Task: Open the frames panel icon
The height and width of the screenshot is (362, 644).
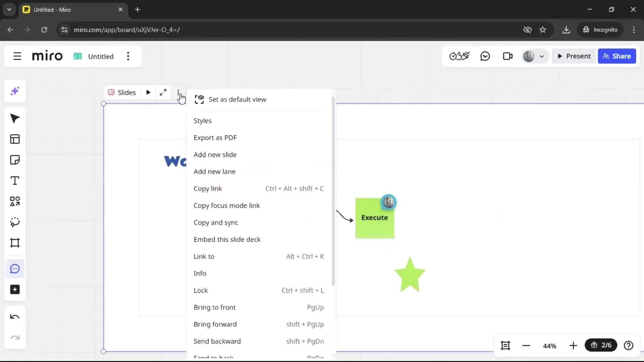Action: pos(505,346)
